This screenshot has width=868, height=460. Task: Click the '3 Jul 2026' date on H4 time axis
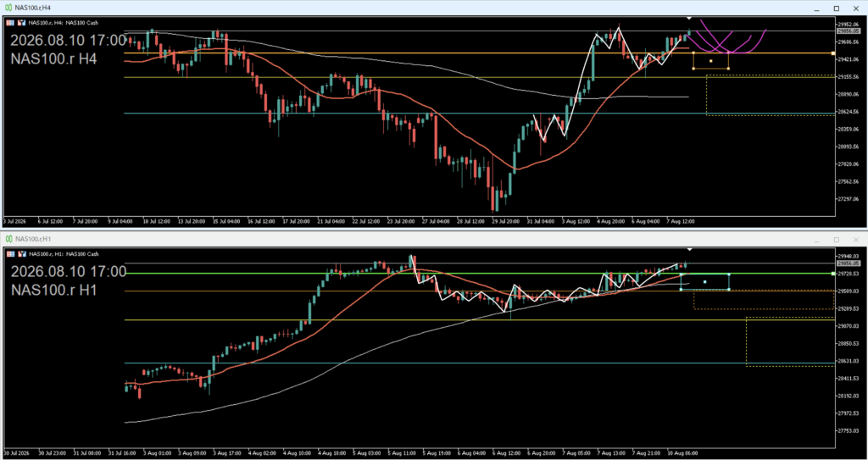tap(14, 221)
